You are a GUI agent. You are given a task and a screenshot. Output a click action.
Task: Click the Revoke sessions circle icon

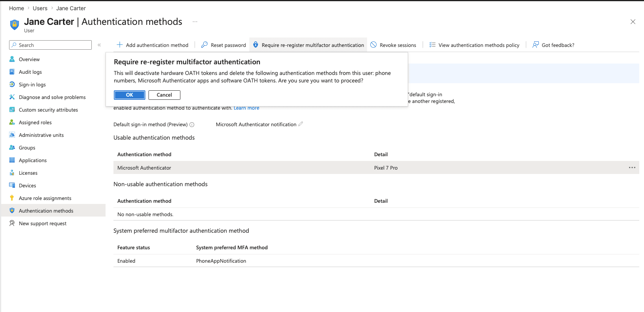point(373,45)
